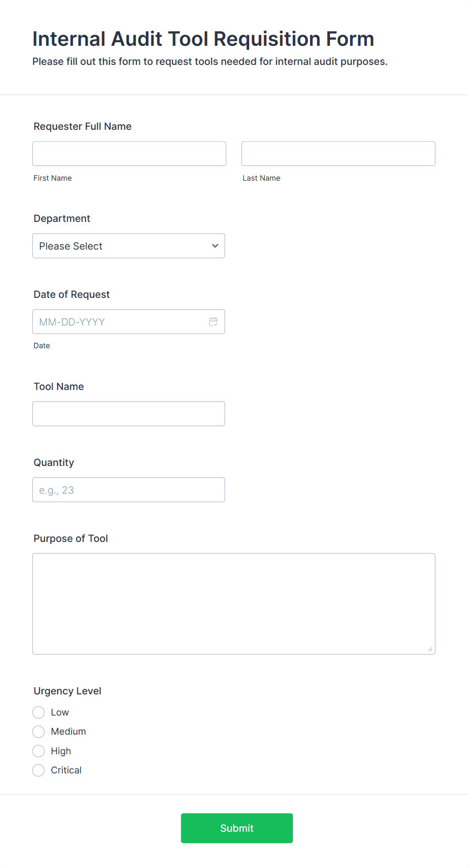Select the Low urgency radio button
This screenshot has height=868, width=468.
coord(39,713)
